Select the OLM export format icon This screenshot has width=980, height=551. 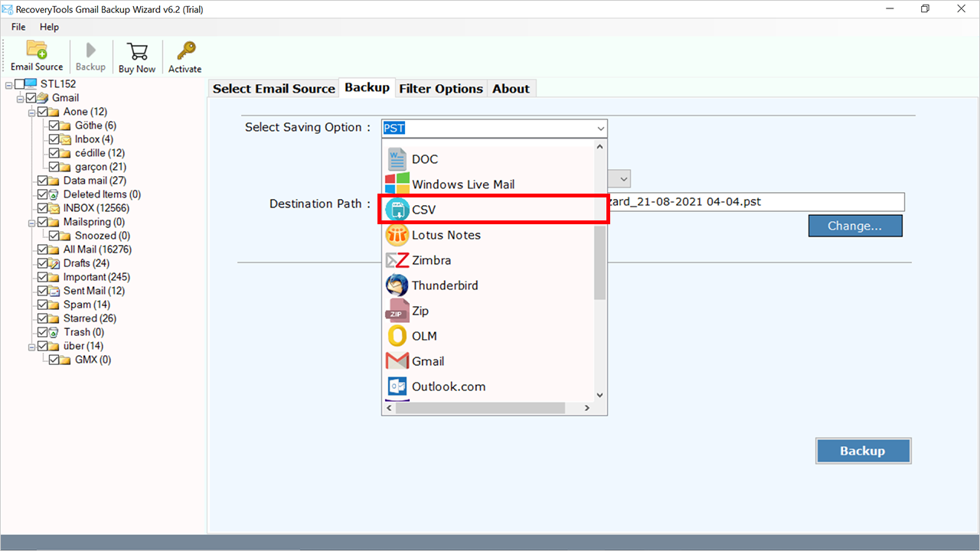click(x=397, y=336)
